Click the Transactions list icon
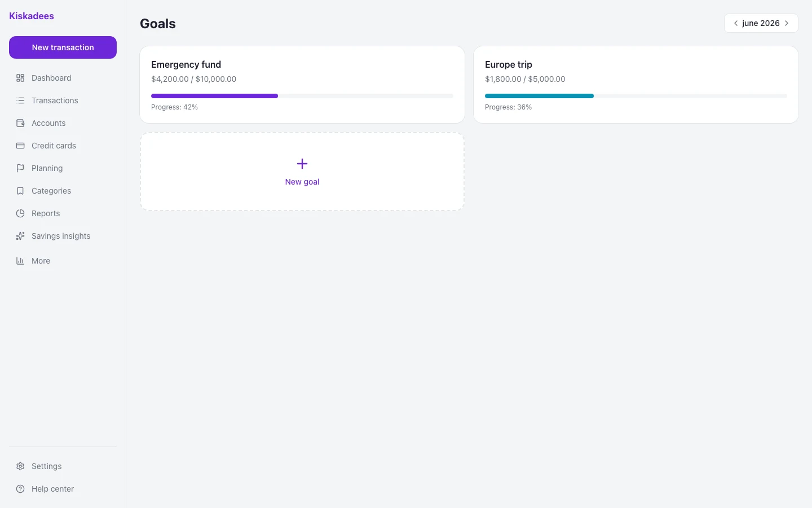The width and height of the screenshot is (812, 508). (20, 100)
